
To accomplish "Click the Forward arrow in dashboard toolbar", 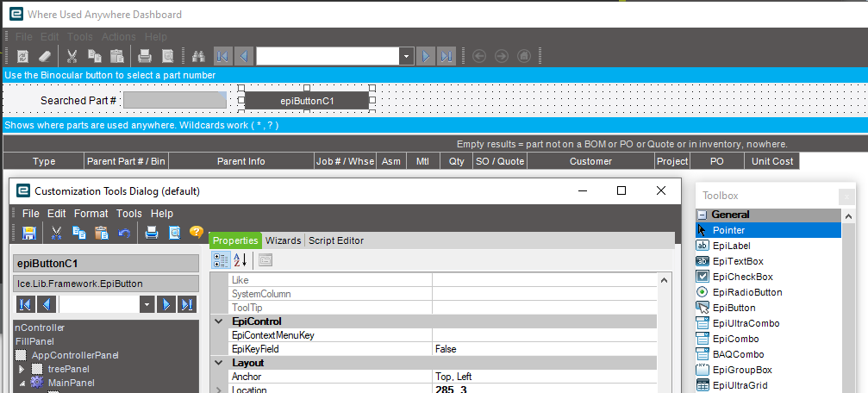I will pyautogui.click(x=501, y=56).
